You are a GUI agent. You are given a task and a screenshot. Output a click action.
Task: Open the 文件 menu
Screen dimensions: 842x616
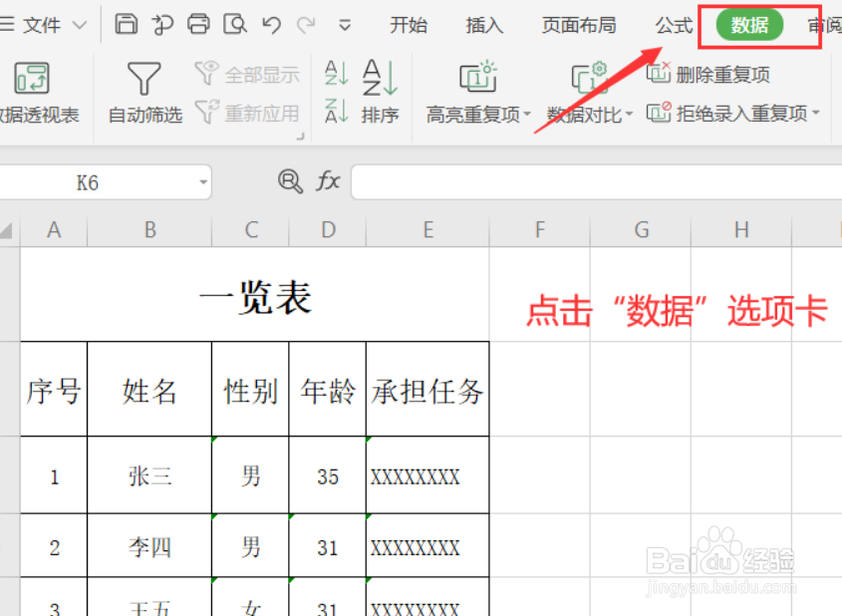(38, 26)
